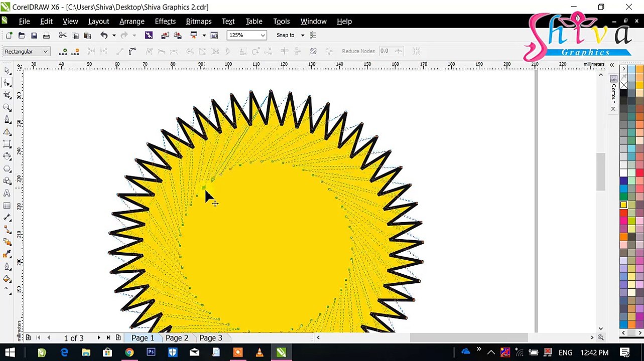Jump to the last page button
This screenshot has width=644, height=361.
click(x=108, y=338)
